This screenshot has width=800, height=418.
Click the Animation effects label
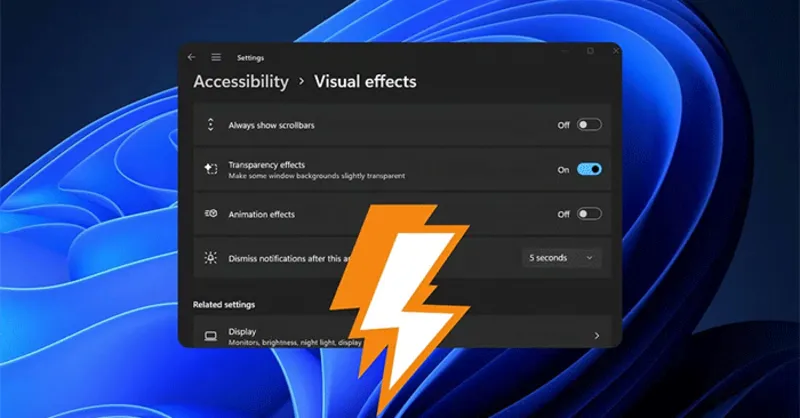tap(262, 214)
